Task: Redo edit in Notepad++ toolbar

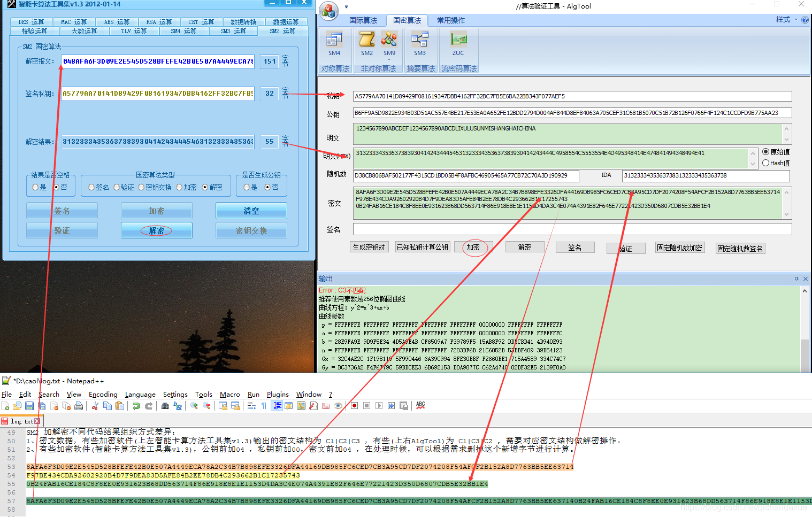Action: pyautogui.click(x=149, y=406)
